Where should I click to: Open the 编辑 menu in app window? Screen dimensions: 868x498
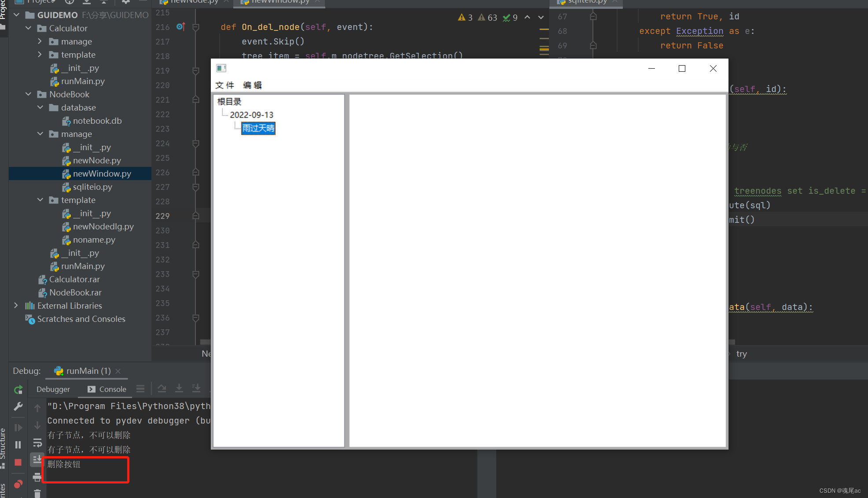(252, 85)
